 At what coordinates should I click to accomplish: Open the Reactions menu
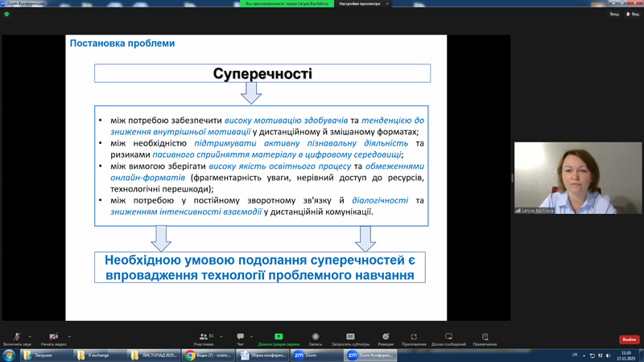pos(386,337)
